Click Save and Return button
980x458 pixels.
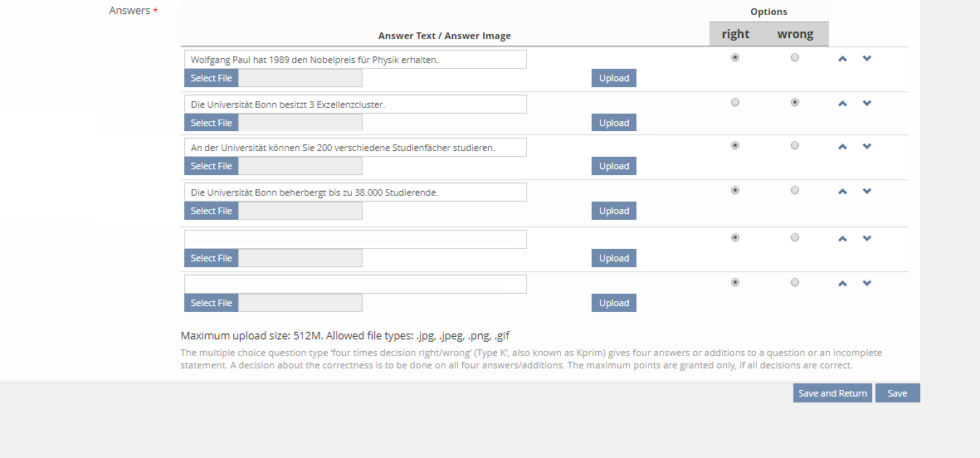click(831, 393)
